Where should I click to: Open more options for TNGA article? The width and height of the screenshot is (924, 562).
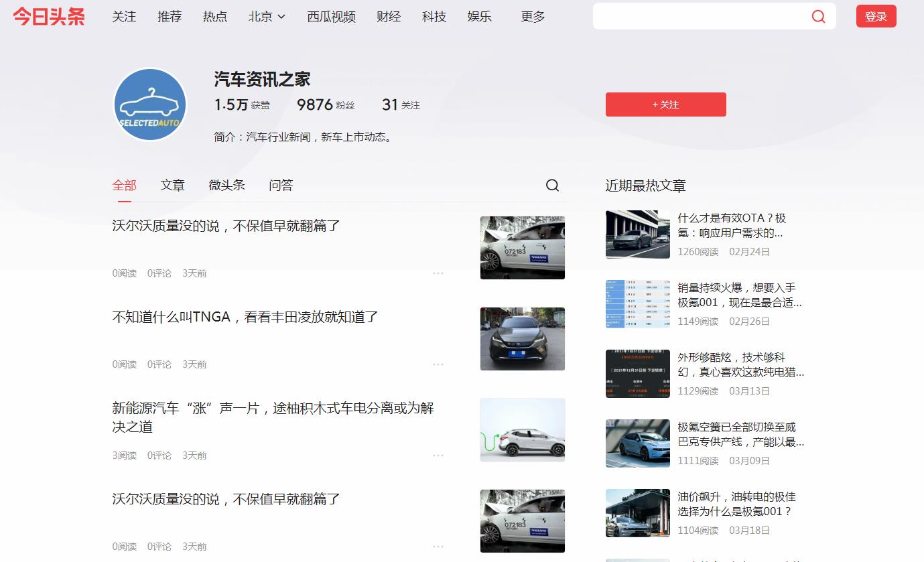click(x=438, y=364)
